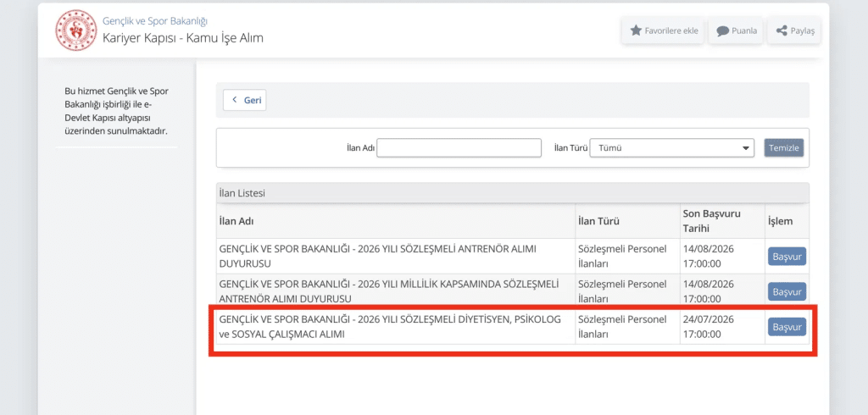Select the Diyetisyen, Psikolog ve Sosyal Çalışmacı Alımı text
868x415 pixels.
pyautogui.click(x=390, y=326)
